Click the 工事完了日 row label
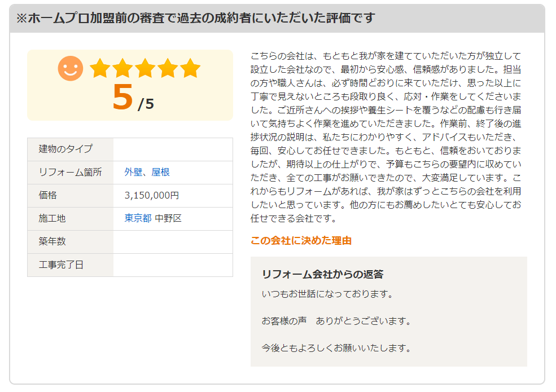This screenshot has width=556, height=392. pyautogui.click(x=61, y=265)
